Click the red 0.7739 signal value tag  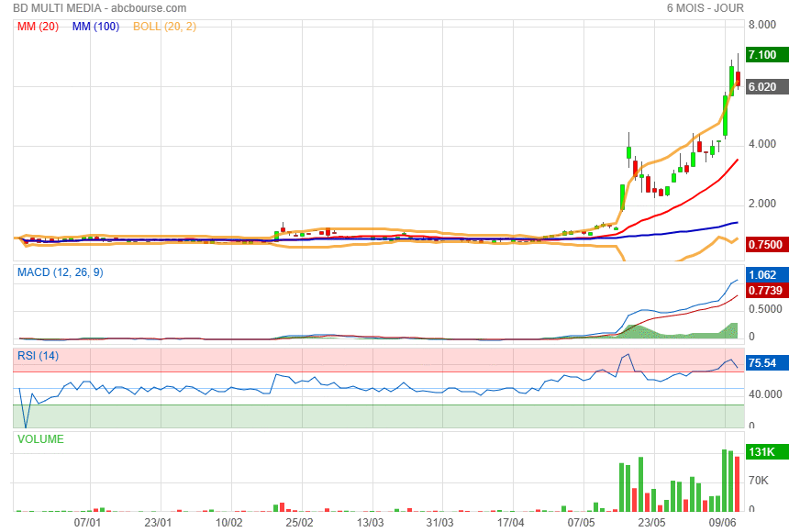click(x=767, y=291)
